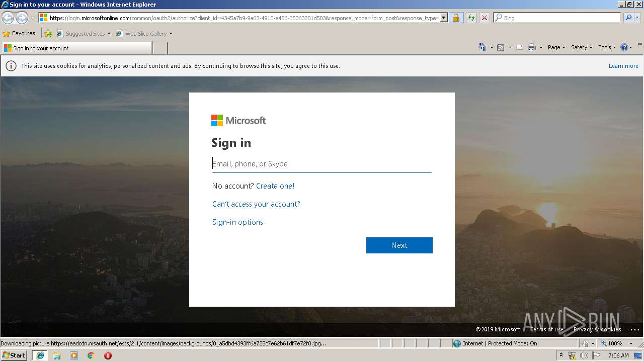Open the search provider dropdown arrow
This screenshot has width=644, height=362.
638,18
